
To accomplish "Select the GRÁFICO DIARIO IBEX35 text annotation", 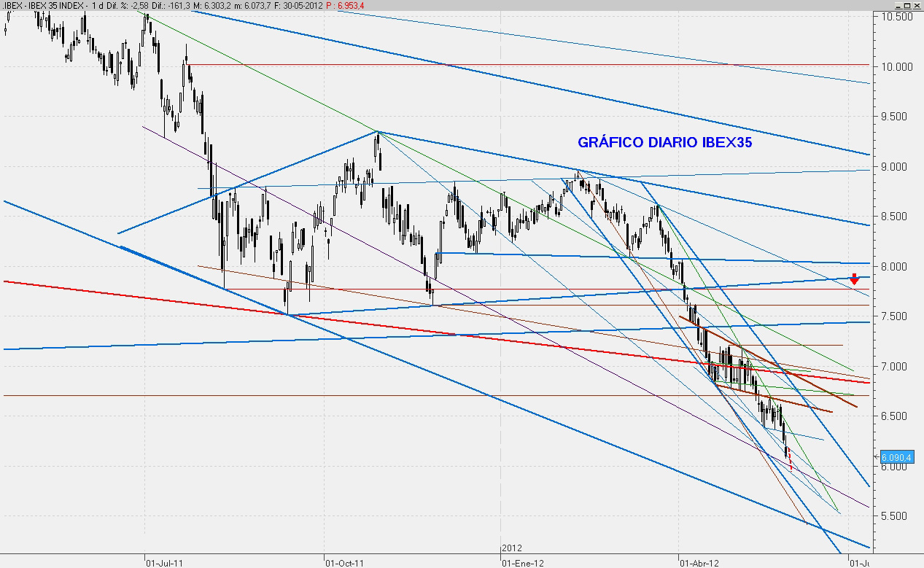I will (664, 143).
